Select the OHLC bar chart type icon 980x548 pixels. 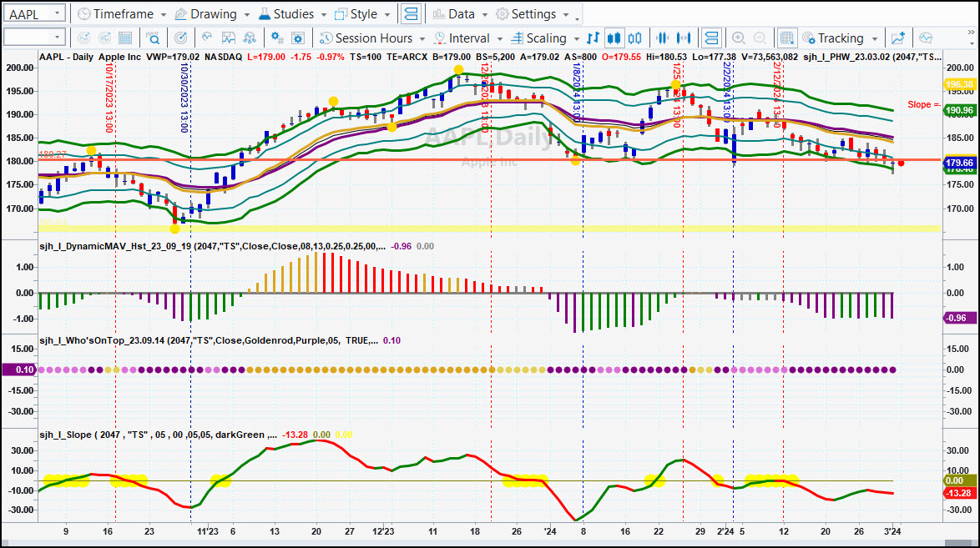click(594, 38)
